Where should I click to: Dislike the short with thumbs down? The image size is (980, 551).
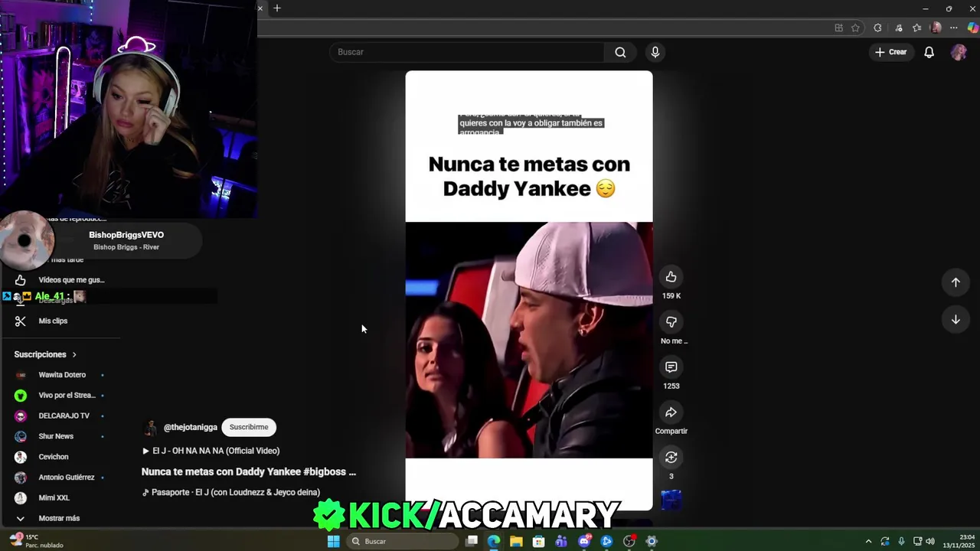pyautogui.click(x=671, y=322)
